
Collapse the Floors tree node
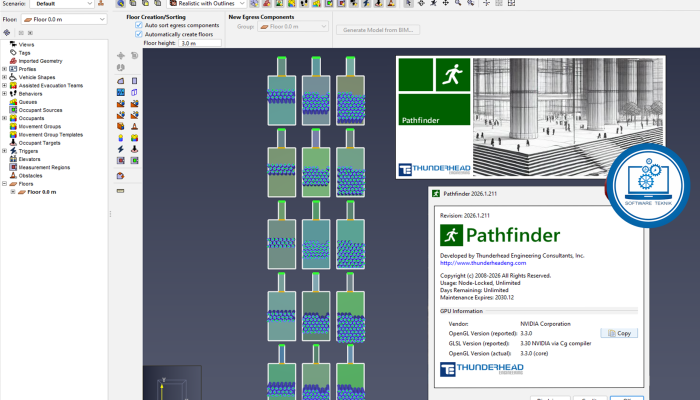4,183
